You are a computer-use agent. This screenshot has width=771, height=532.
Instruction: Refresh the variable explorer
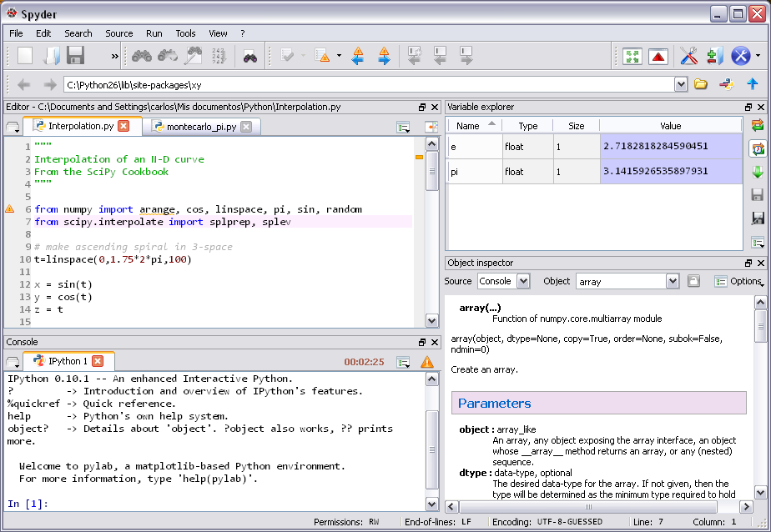coord(757,125)
